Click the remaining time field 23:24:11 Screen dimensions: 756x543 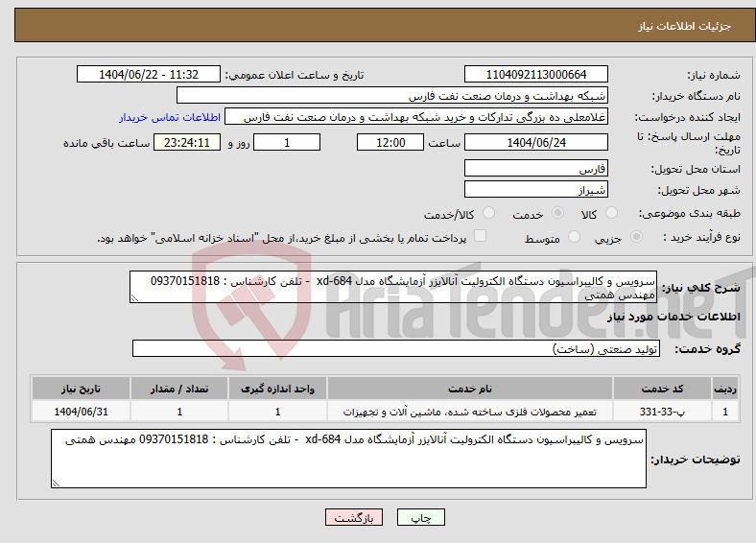click(x=187, y=142)
